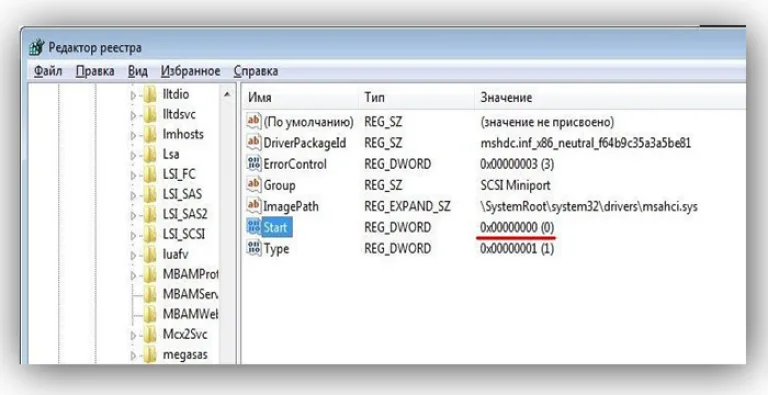Expand the LSI_SAS2 tree node
This screenshot has width=768, height=395.
point(133,215)
